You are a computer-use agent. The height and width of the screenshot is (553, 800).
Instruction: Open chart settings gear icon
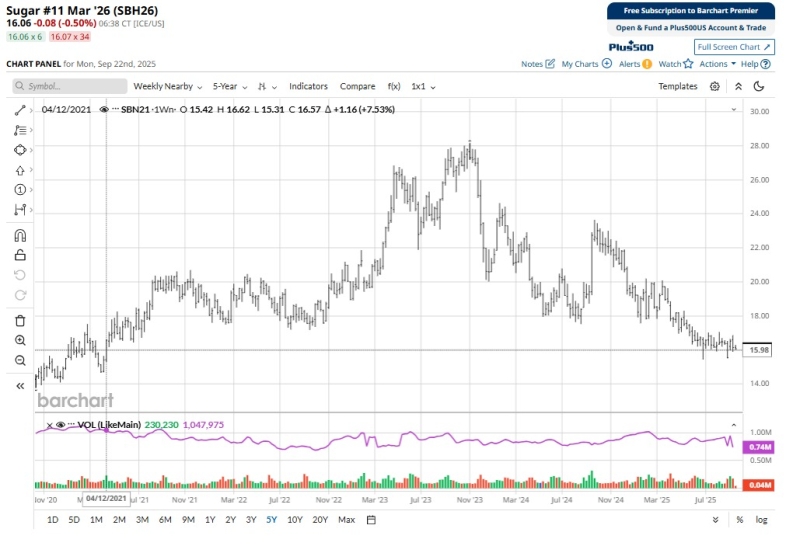715,86
